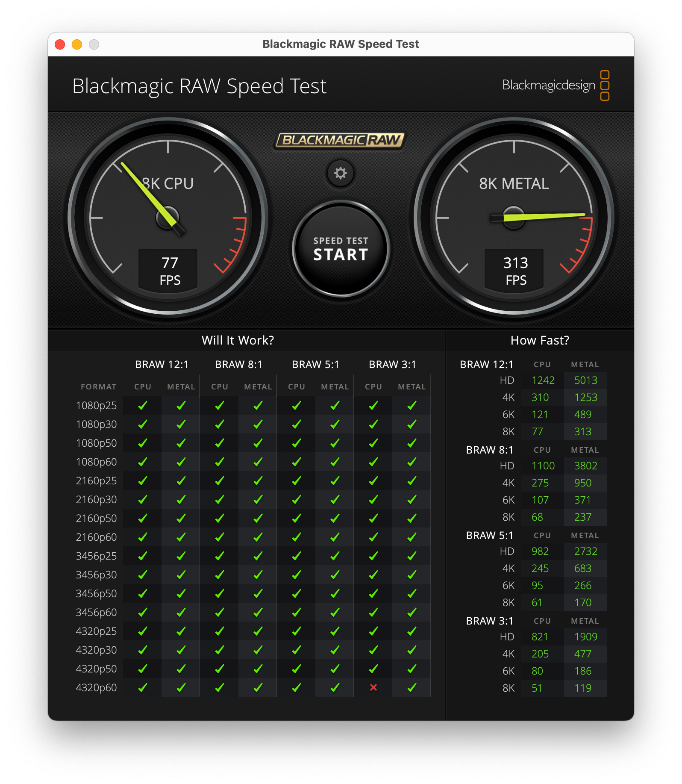The width and height of the screenshot is (682, 784).
Task: Click the BRAW 8:1 HD CPU value 1100
Action: pos(543,466)
